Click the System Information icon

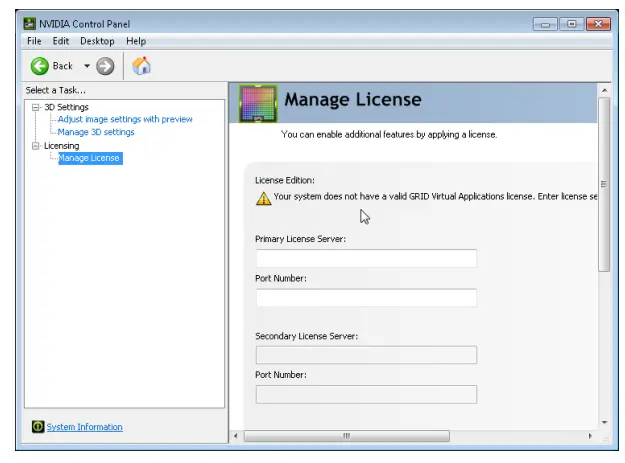click(x=38, y=426)
